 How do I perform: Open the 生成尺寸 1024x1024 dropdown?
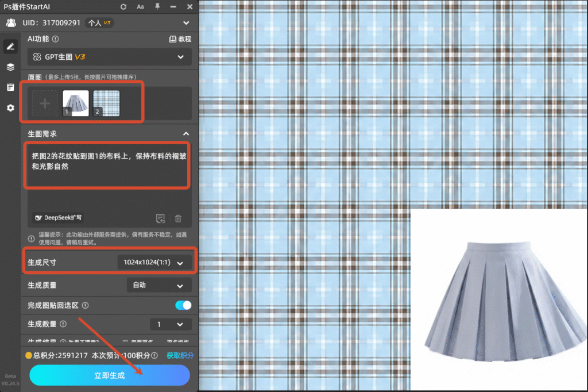point(154,263)
